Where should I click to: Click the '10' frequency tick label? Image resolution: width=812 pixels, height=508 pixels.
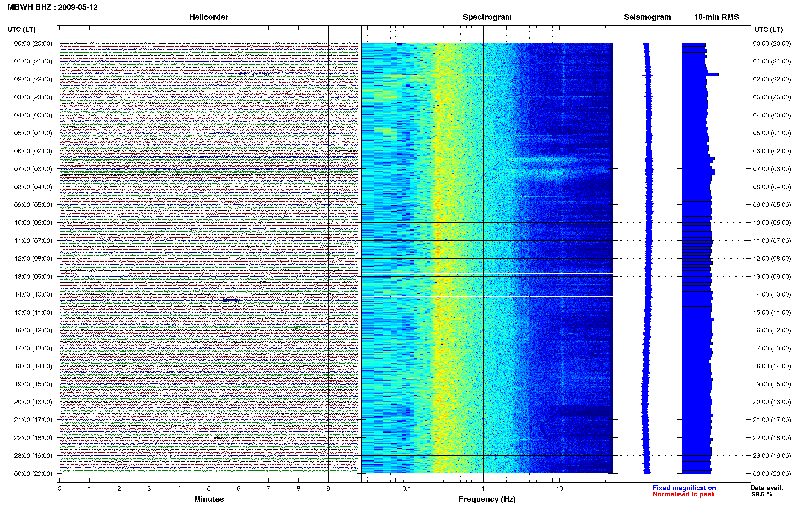559,489
